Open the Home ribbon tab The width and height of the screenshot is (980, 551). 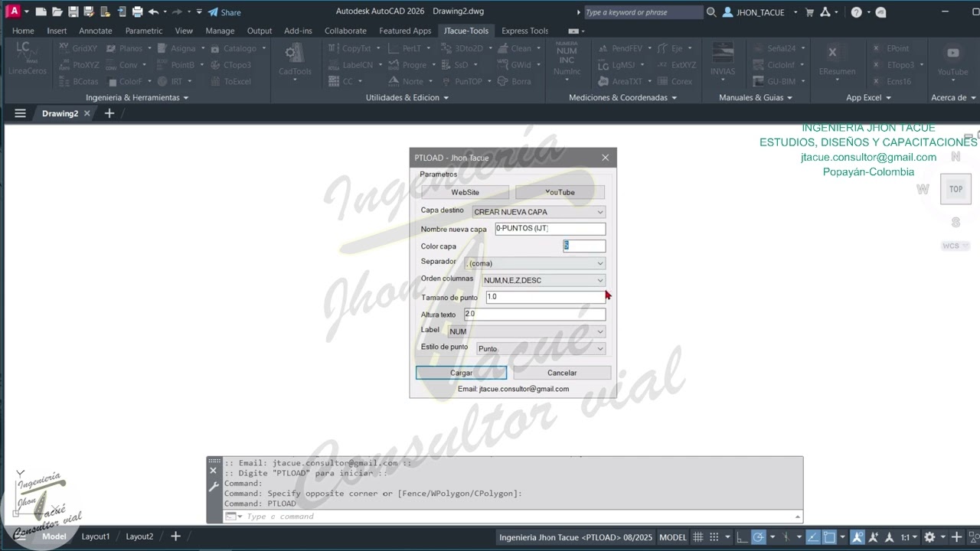23,31
